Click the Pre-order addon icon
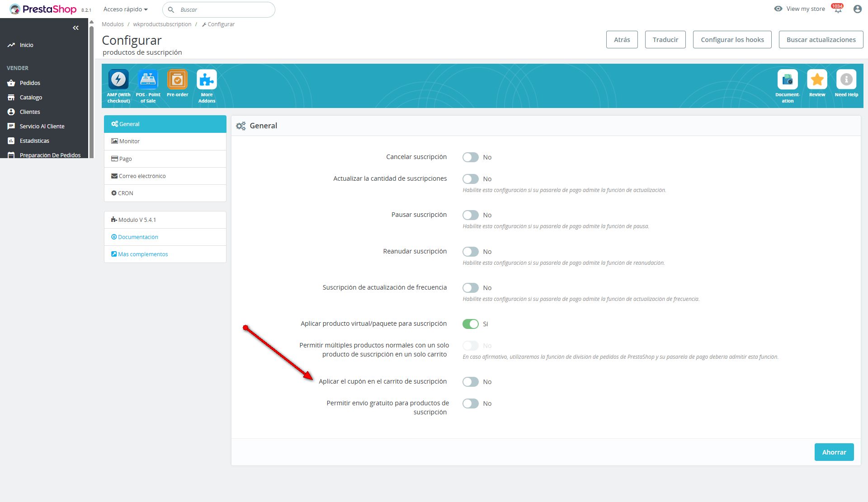Image resolution: width=868 pixels, height=502 pixels. point(177,80)
